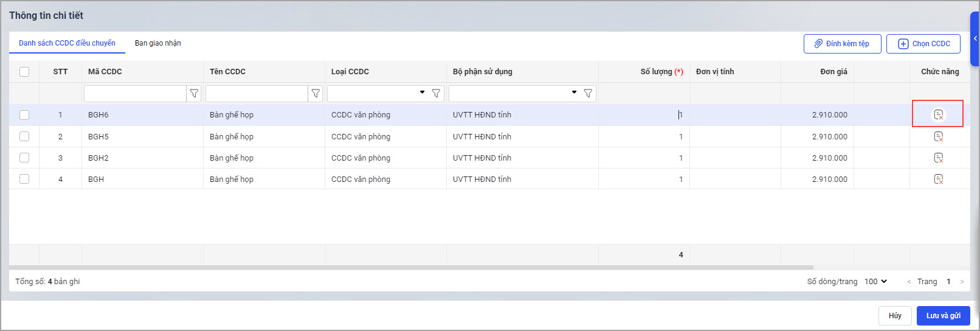Click the filter icon for Bộ phận sử dụng

coord(588,94)
